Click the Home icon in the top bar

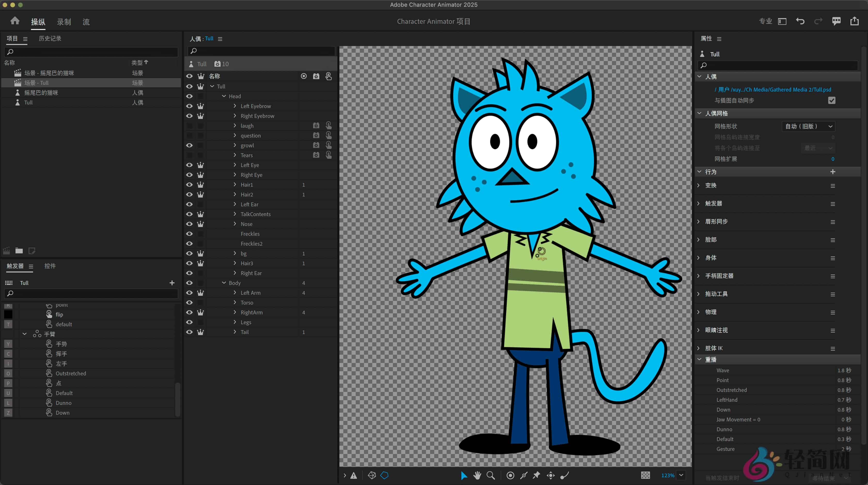click(x=14, y=21)
